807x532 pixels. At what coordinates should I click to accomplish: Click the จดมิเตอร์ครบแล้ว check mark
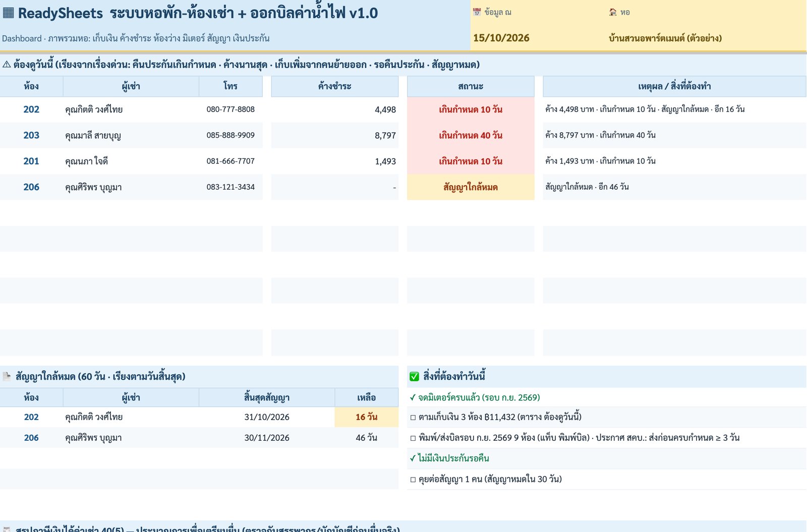[x=413, y=397]
